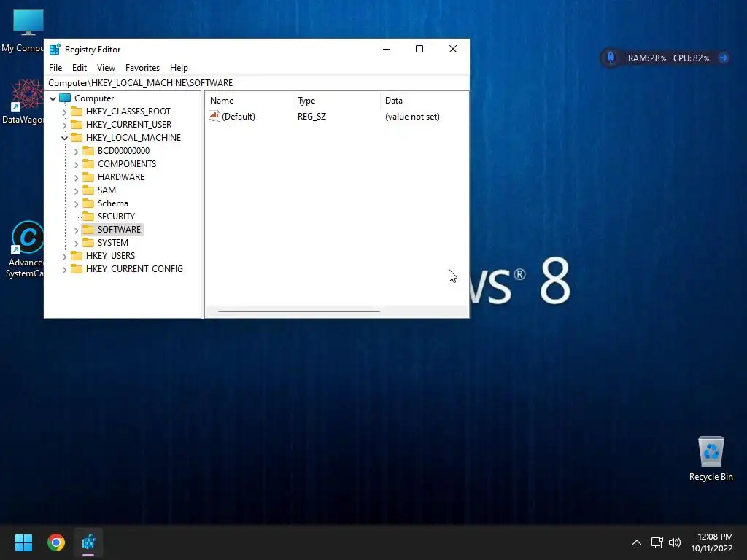Click the SOFTWARE folder icon
The width and height of the screenshot is (747, 560).
[x=88, y=230]
